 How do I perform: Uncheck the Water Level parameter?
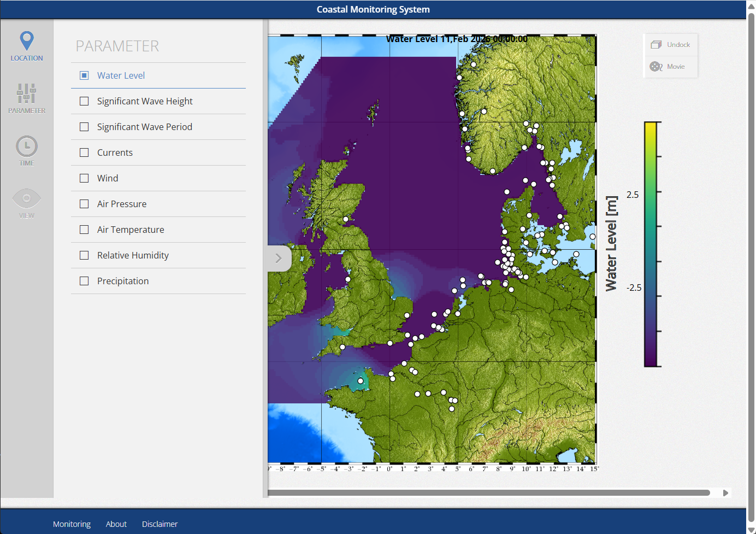point(84,75)
